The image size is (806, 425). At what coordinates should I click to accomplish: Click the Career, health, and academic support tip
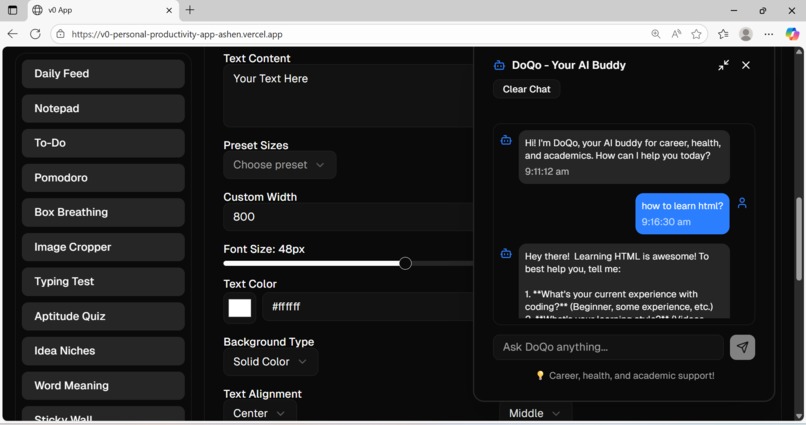pyautogui.click(x=625, y=376)
